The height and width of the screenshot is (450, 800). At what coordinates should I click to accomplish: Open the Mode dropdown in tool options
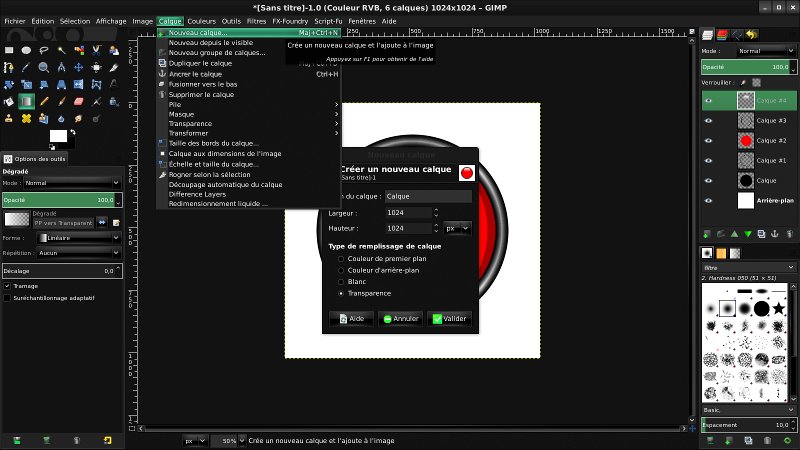click(72, 183)
